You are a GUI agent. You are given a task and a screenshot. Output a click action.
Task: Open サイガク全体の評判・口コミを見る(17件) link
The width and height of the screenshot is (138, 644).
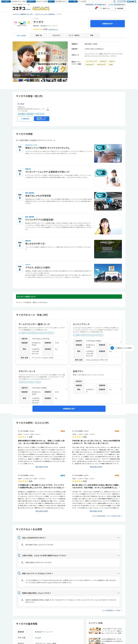(x=107, y=516)
